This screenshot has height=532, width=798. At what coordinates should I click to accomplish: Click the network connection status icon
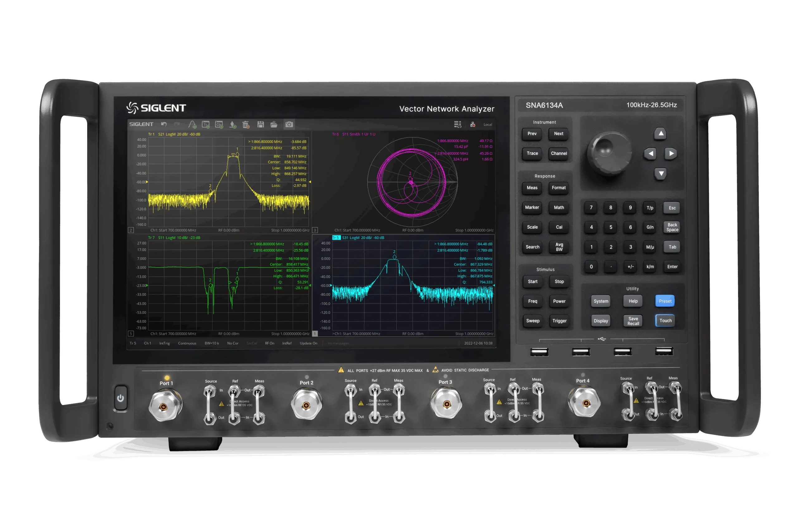473,125
